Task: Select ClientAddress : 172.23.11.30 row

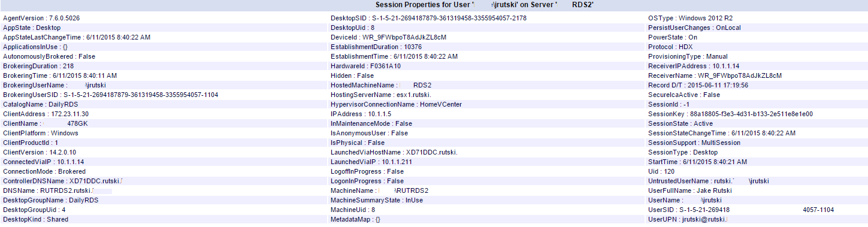Action: tap(46, 114)
